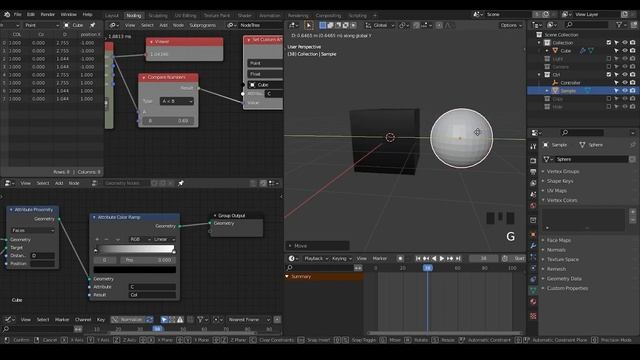Open the Render menu
Viewport: 640px width, 360px height.
click(x=47, y=14)
